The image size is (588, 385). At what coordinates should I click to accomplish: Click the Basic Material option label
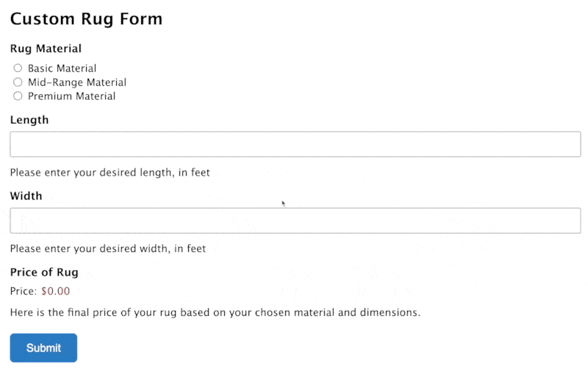click(62, 68)
